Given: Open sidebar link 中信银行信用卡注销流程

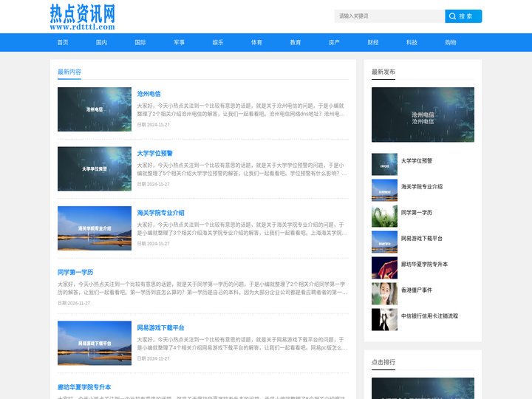Looking at the screenshot, I should click(x=429, y=316).
